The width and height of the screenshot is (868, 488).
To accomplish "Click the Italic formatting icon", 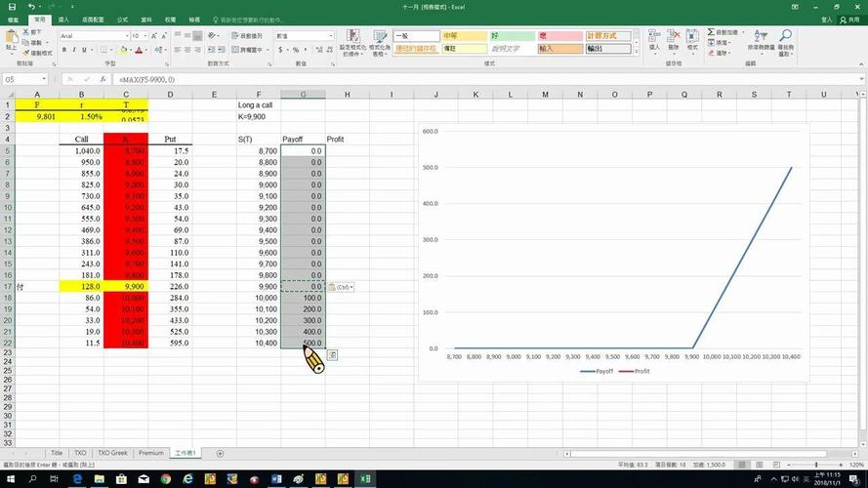I will [74, 50].
